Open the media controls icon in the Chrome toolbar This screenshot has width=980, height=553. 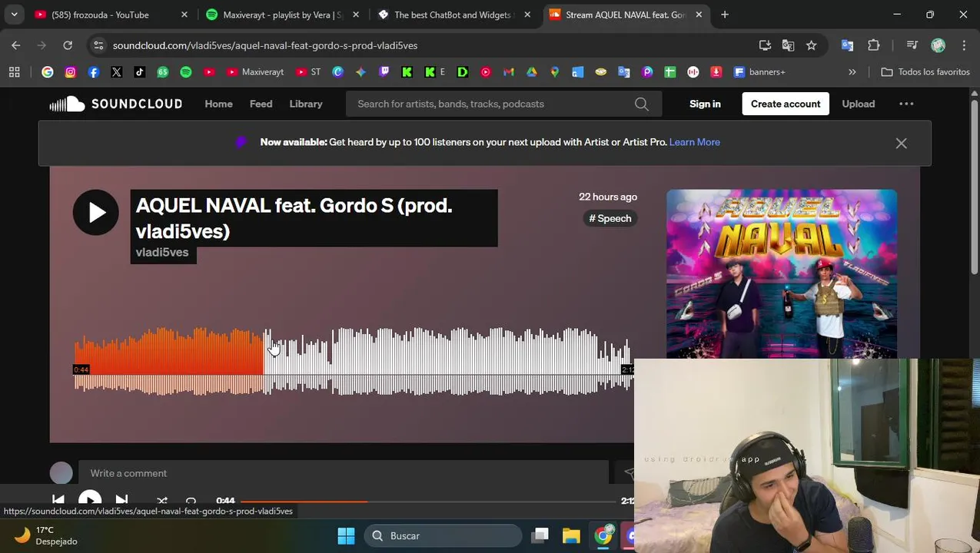click(912, 45)
